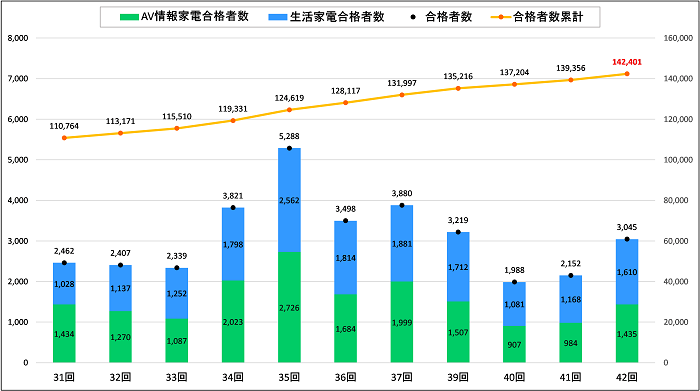The width and height of the screenshot is (700, 391).
Task: Select the green 1,684 bar segment for 36回
Action: click(x=346, y=329)
